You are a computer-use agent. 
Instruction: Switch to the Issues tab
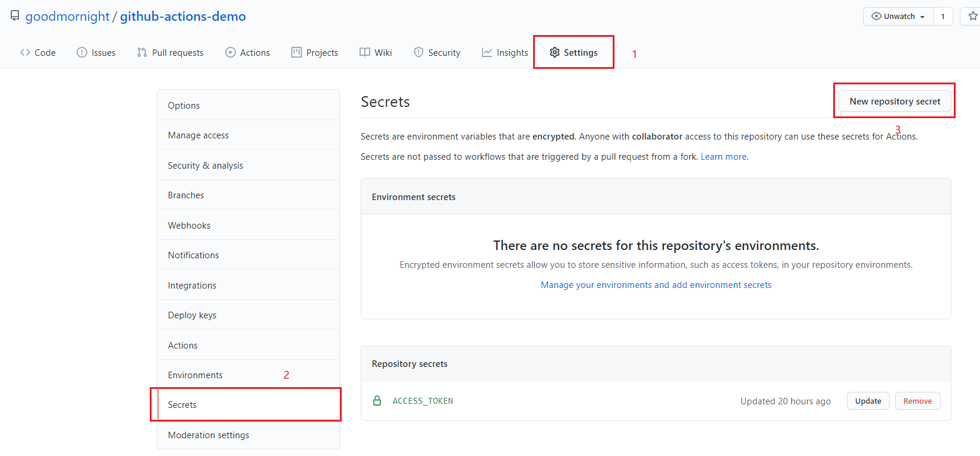tap(96, 52)
